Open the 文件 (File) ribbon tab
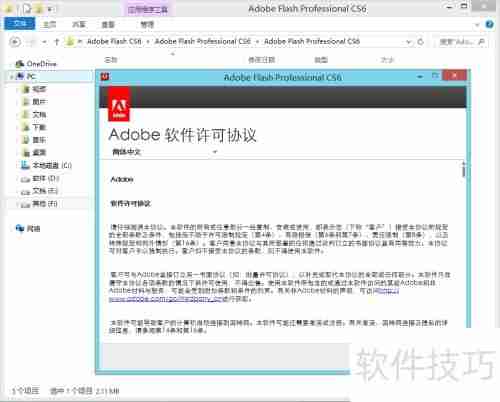 20,24
